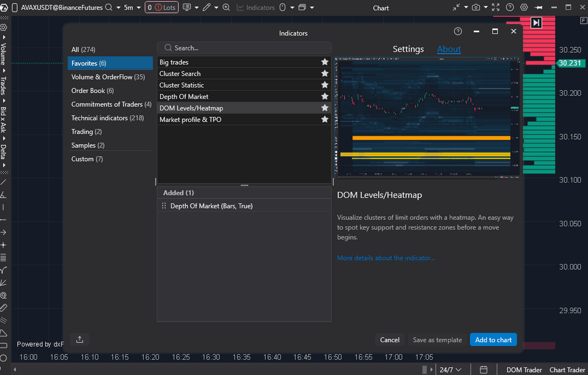The width and height of the screenshot is (588, 375).
Task: Unfavorite the Cluster Search indicator
Action: click(325, 73)
